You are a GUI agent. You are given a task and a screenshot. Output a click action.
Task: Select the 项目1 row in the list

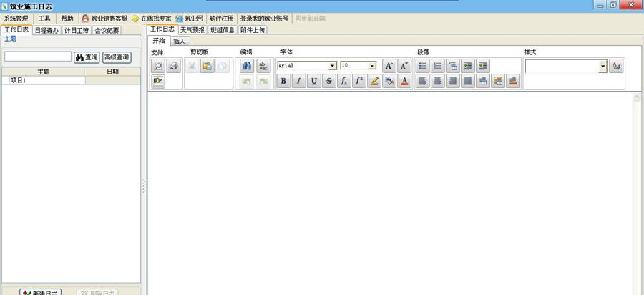coord(71,80)
